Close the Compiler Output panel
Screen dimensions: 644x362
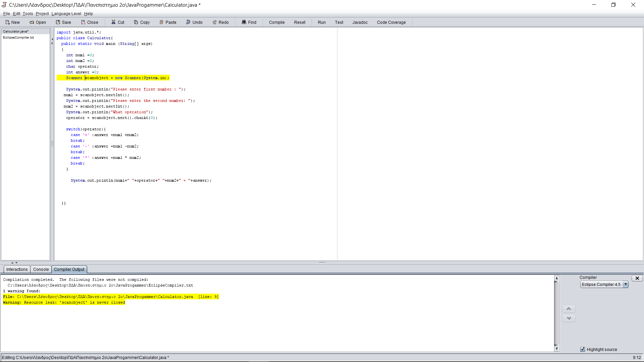(637, 278)
